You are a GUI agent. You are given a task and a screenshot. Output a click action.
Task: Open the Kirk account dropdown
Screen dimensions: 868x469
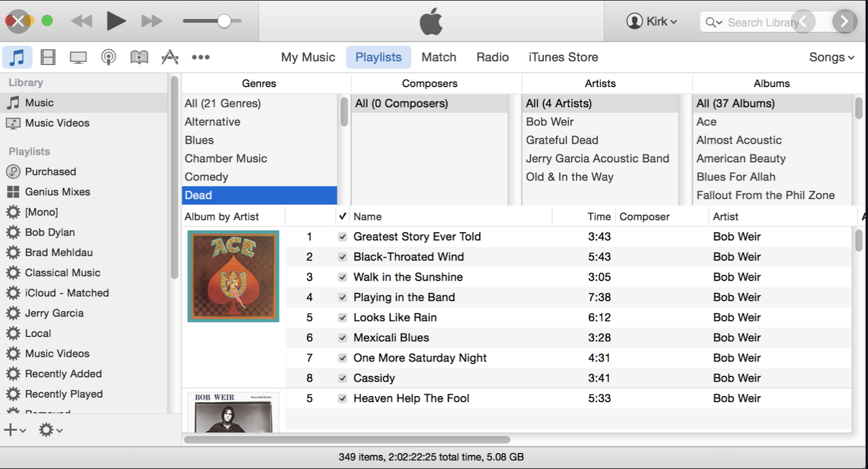[x=652, y=21]
